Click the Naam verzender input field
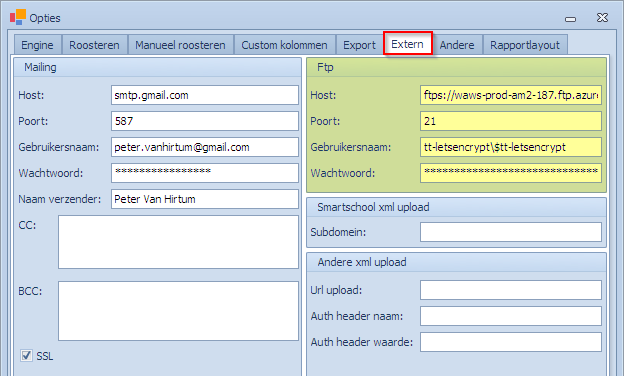The height and width of the screenshot is (376, 624). 205,199
